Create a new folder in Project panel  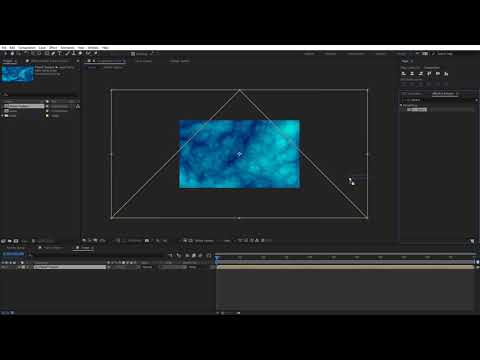pyautogui.click(x=10, y=241)
